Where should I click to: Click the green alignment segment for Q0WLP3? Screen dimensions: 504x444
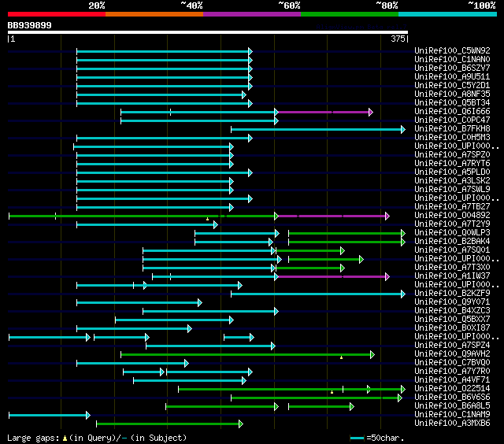(347, 234)
